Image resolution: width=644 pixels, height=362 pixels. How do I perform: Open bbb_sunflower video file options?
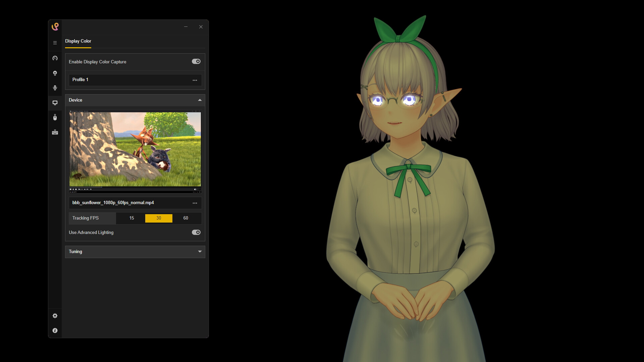click(x=195, y=203)
